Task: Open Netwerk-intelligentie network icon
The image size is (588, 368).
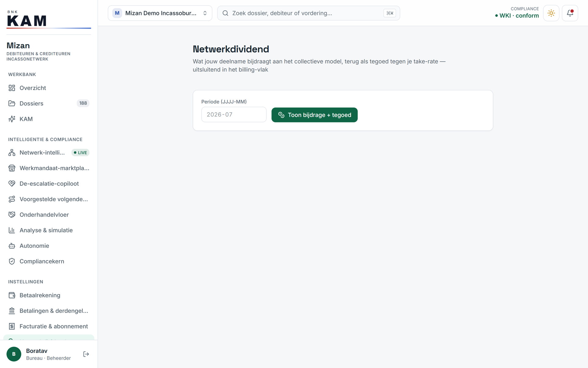Action: 12,153
